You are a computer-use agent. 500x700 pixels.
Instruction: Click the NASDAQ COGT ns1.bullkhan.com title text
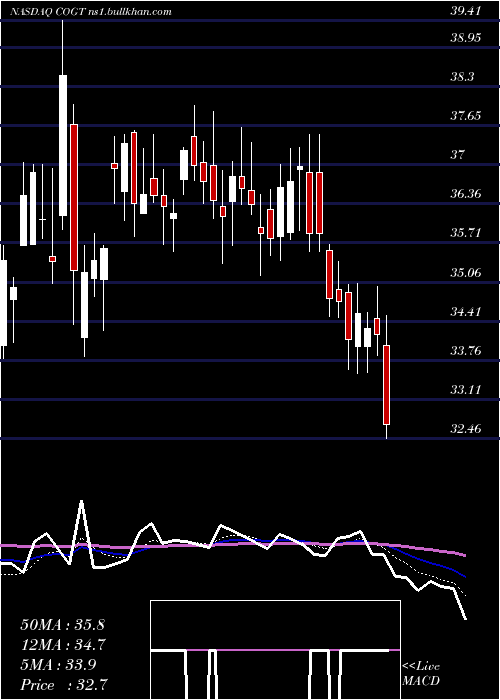point(91,12)
